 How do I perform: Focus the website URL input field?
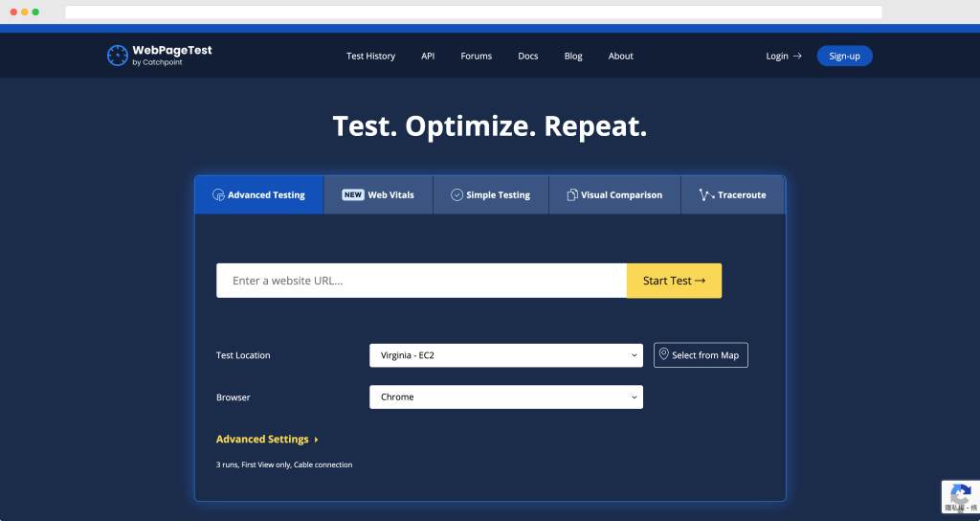click(x=421, y=281)
